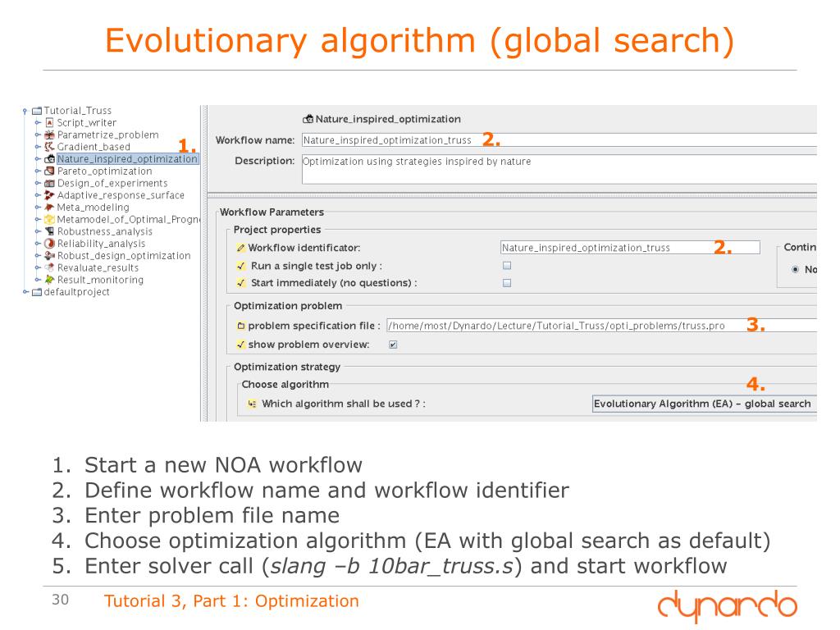Click the Script_writer tree icon
Screen dimensions: 840x630
click(49, 123)
